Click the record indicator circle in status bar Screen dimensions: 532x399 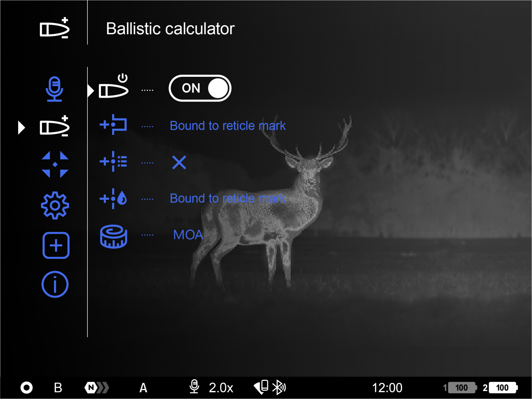[x=27, y=387]
